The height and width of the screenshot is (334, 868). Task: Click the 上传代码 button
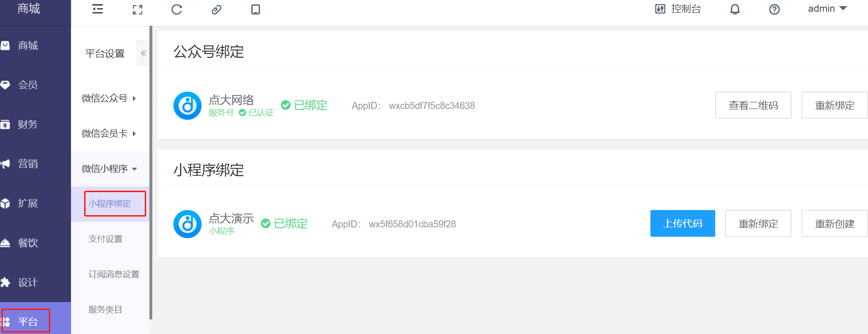(x=683, y=224)
